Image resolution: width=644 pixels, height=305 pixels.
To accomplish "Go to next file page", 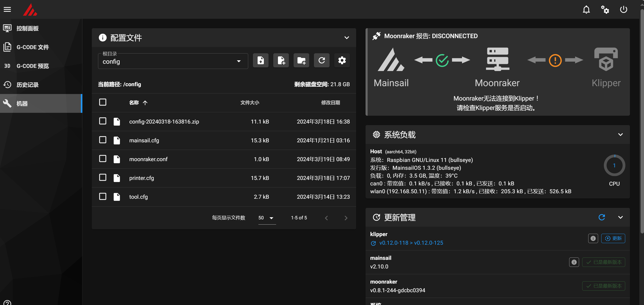I will [346, 218].
